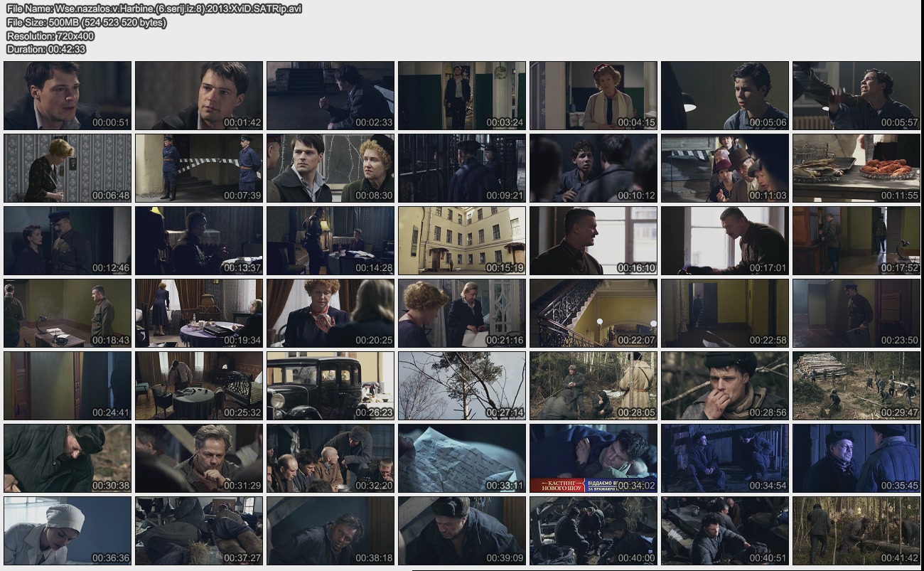Viewport: 924px width, 571px height.
Task: Click the last thumbnail timestamped 00:41:42
Action: [x=856, y=531]
